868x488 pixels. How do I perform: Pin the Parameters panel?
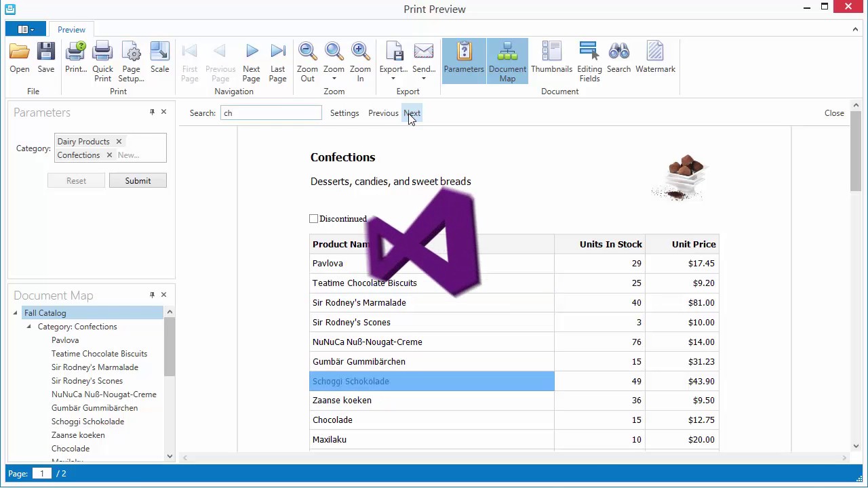tap(152, 113)
